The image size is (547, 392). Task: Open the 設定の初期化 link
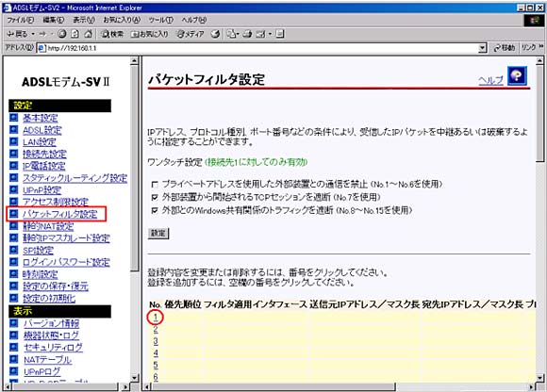pyautogui.click(x=49, y=299)
